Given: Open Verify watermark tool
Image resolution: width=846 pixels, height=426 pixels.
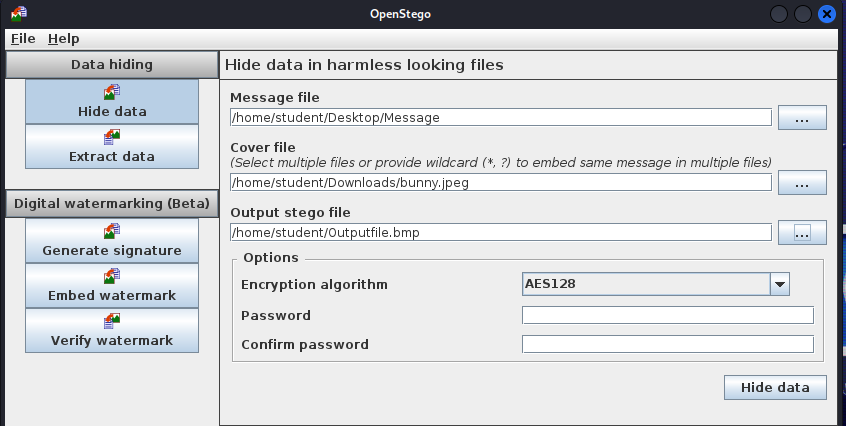Looking at the screenshot, I should click(112, 330).
